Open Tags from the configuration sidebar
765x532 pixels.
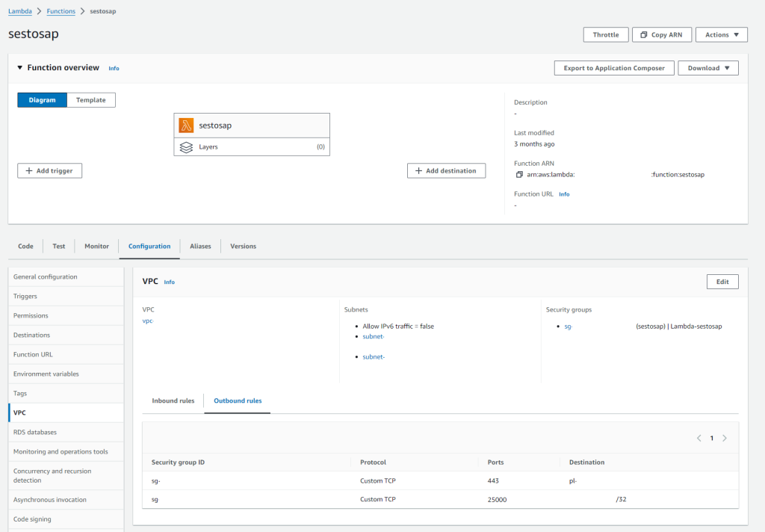click(x=19, y=393)
